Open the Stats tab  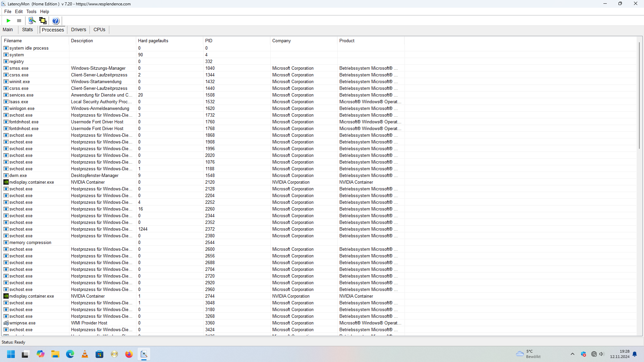28,30
